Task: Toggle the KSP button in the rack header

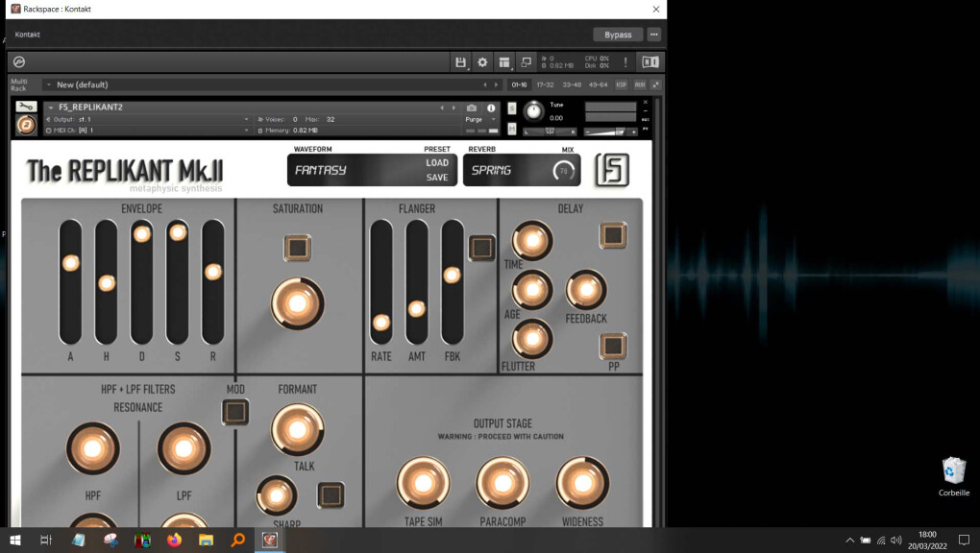Action: [x=622, y=84]
